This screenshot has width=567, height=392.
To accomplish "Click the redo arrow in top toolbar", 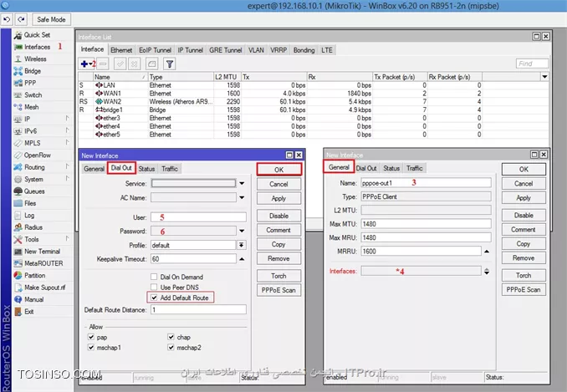I will click(x=22, y=19).
